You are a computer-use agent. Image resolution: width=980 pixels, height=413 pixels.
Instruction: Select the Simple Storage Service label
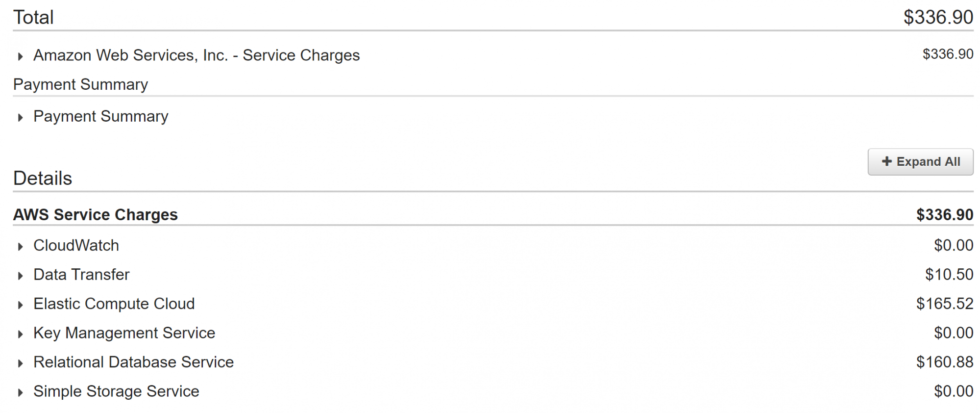pyautogui.click(x=116, y=391)
